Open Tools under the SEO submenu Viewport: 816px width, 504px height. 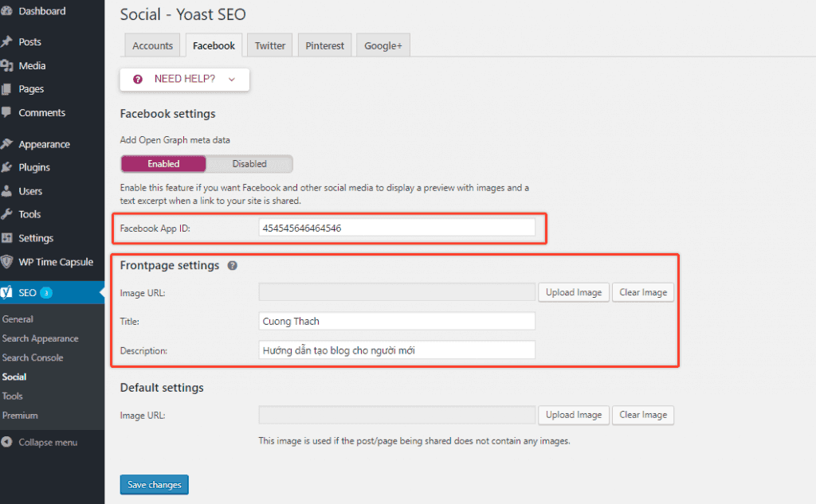(x=13, y=397)
